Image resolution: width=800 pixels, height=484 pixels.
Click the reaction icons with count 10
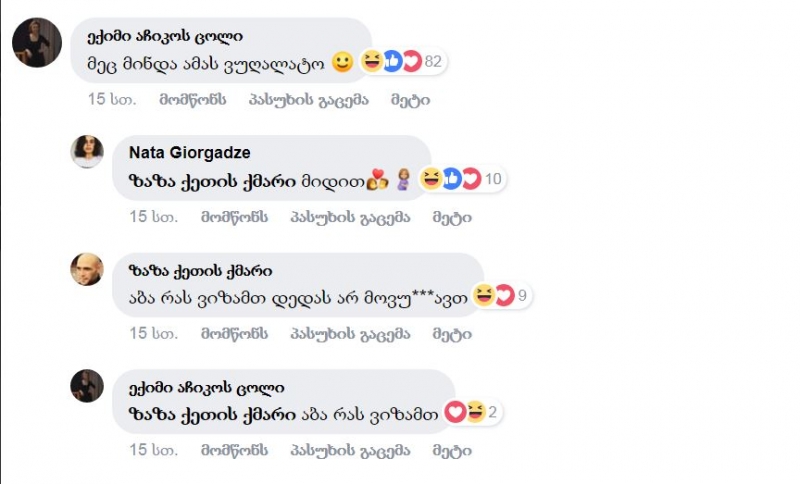462,179
